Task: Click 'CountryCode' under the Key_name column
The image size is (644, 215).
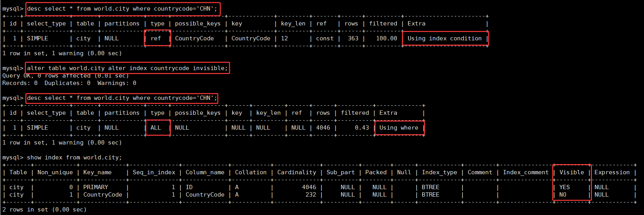Action: [103, 195]
